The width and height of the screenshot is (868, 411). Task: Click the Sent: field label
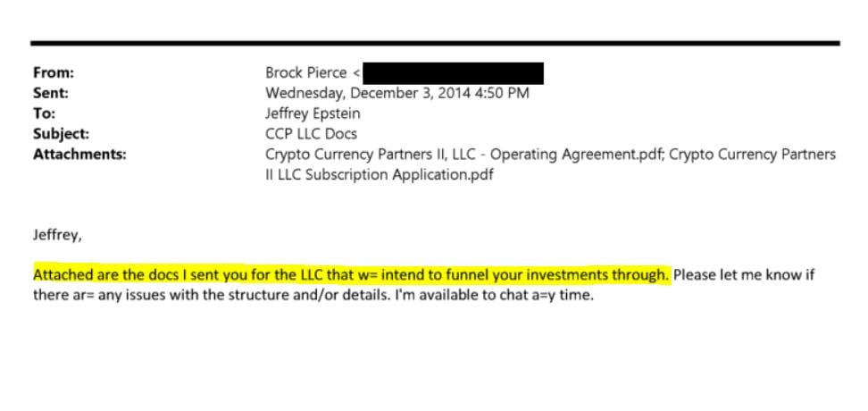51,93
